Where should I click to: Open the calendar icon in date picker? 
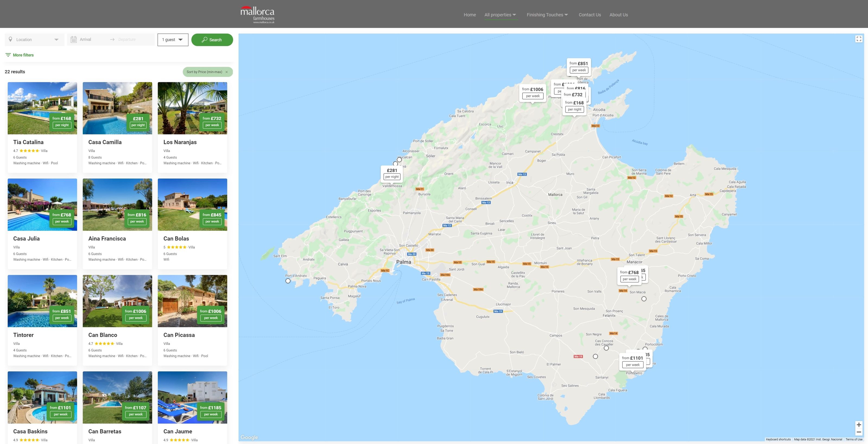tap(74, 40)
